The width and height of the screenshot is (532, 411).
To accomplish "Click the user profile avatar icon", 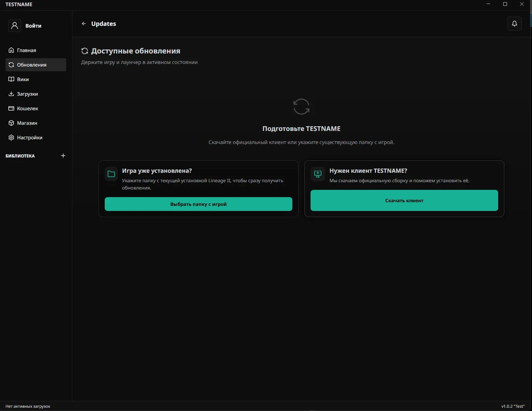I will 15,25.
